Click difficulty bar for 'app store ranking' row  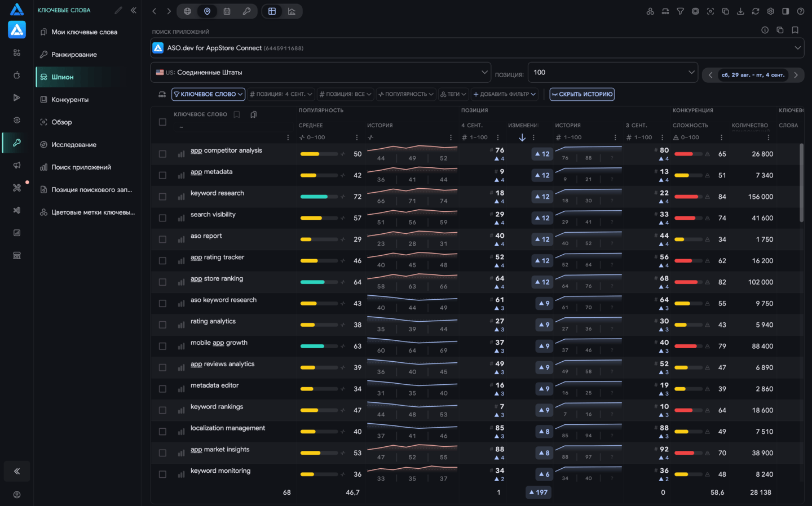[689, 282]
